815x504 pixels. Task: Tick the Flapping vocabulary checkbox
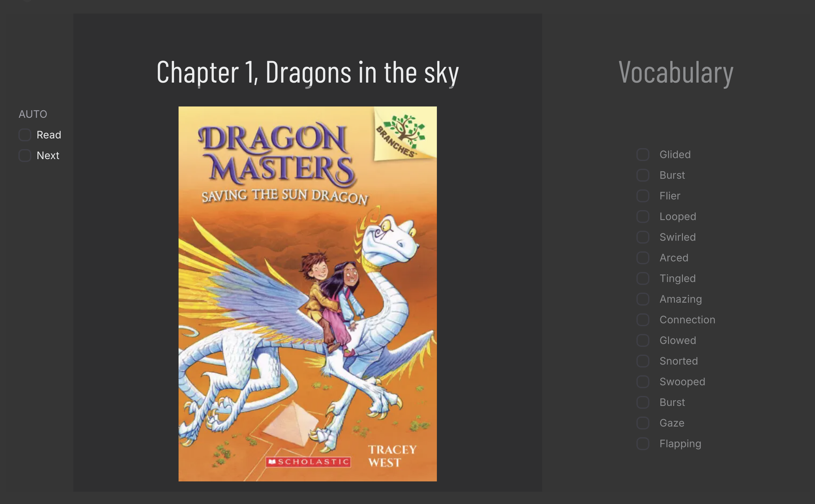coord(643,444)
